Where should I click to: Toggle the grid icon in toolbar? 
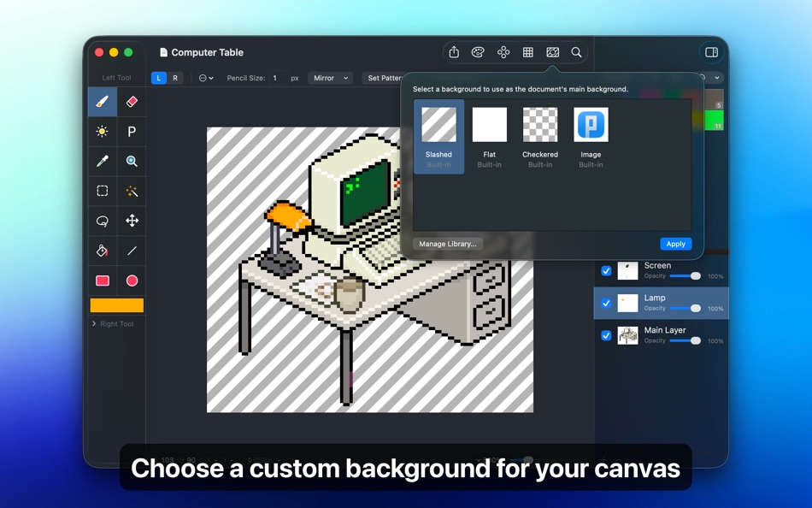[527, 52]
